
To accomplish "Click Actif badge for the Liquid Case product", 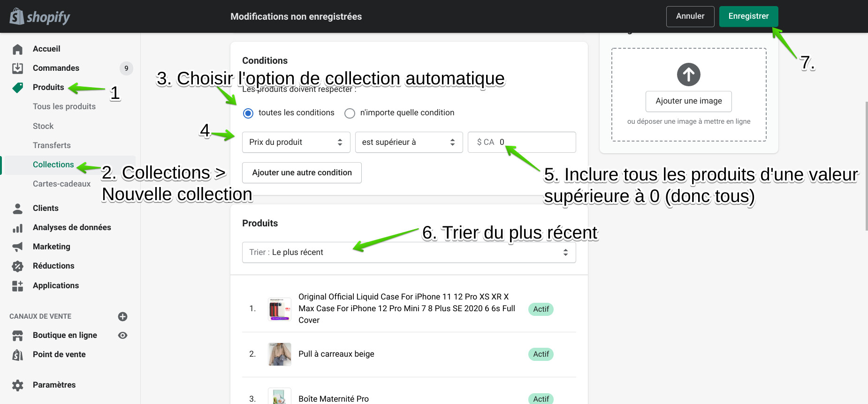I will point(541,309).
